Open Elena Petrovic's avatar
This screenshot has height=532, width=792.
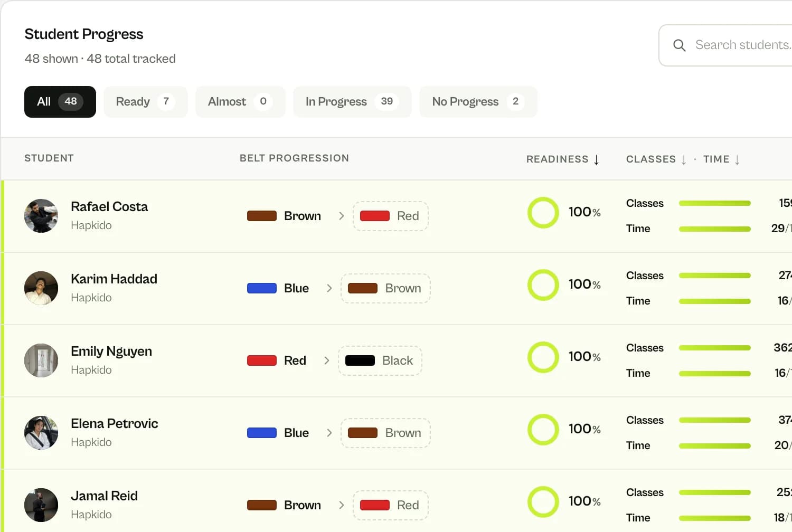[x=41, y=433]
